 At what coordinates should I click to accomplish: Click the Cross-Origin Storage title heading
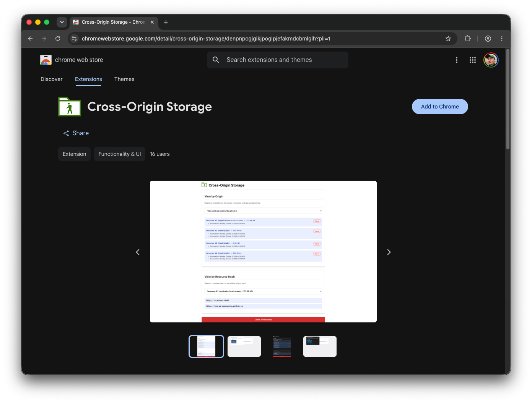point(150,107)
